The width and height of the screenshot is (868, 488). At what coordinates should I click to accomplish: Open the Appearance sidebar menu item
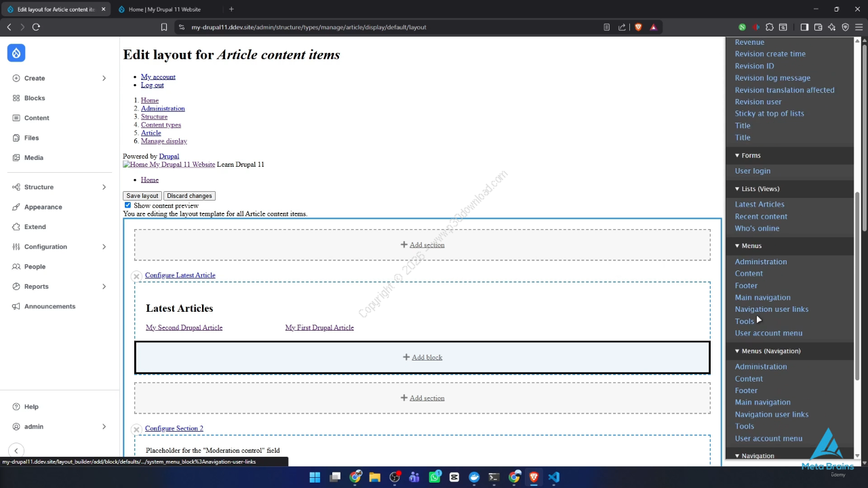point(43,207)
